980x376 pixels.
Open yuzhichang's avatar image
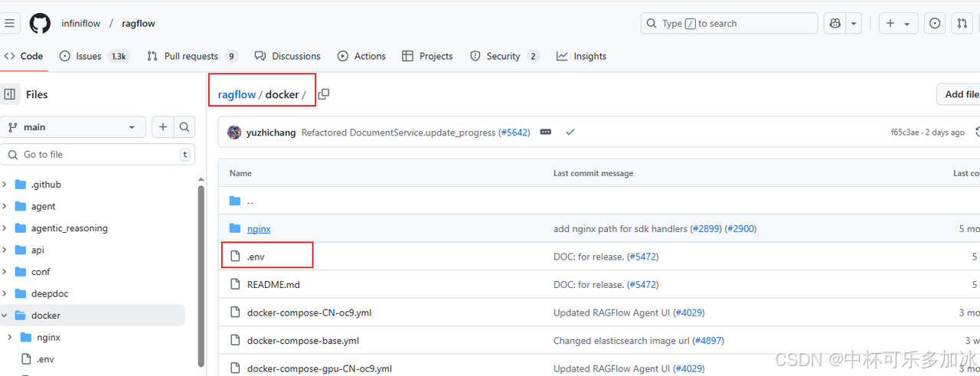(234, 132)
